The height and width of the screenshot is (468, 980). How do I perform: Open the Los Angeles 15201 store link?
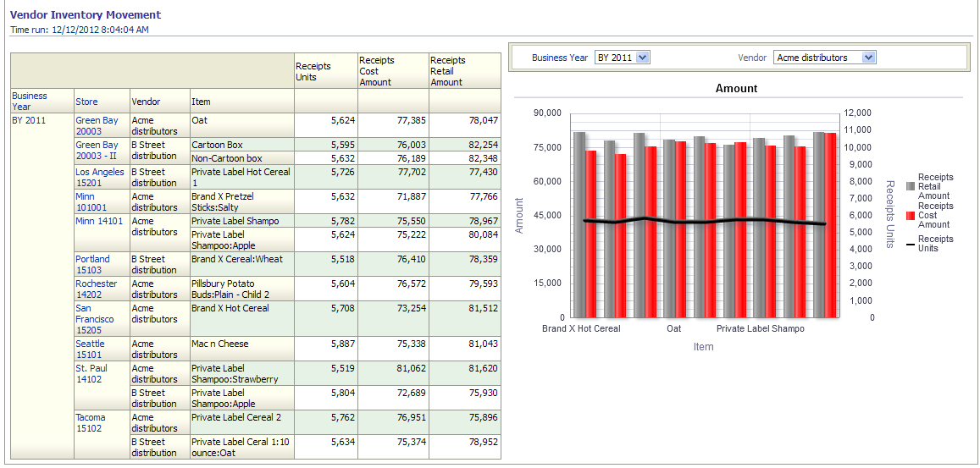pos(99,177)
